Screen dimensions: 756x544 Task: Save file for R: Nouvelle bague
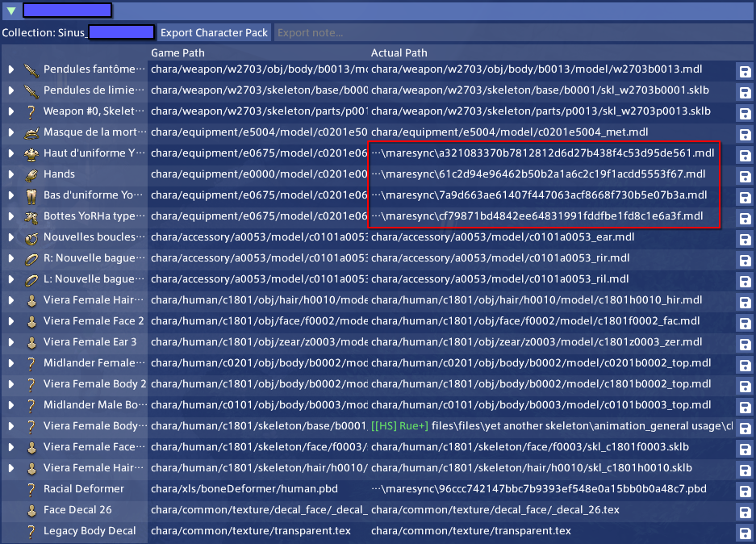click(x=745, y=261)
